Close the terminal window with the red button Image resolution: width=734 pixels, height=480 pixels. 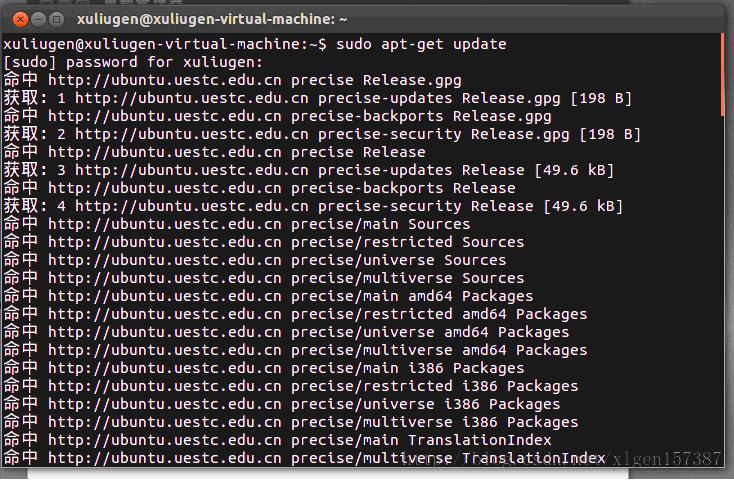(x=20, y=19)
